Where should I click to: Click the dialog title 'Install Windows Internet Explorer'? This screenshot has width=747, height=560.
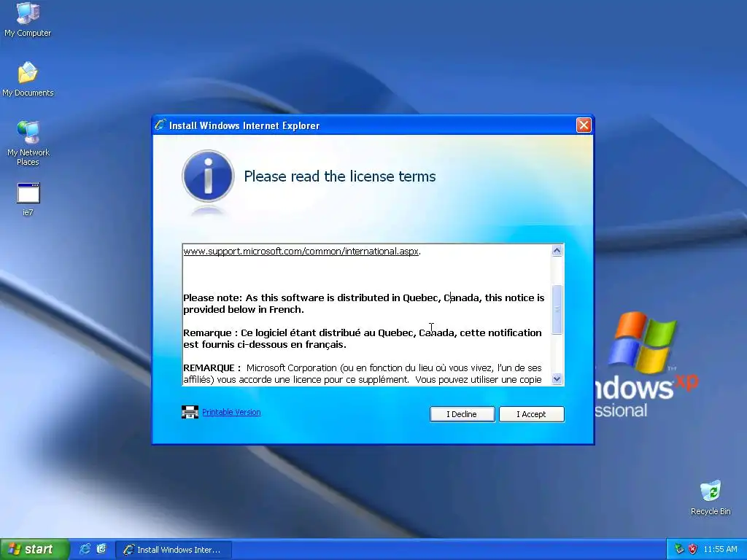(244, 125)
